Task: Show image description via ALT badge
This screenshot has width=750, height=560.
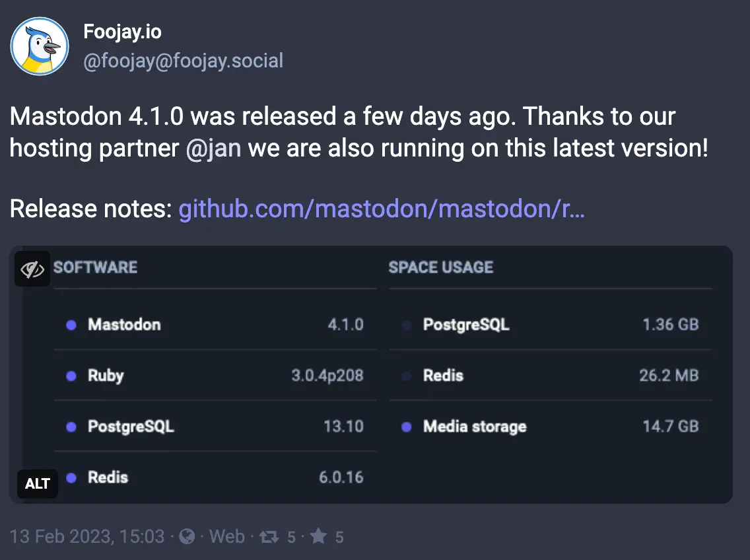Action: click(38, 483)
